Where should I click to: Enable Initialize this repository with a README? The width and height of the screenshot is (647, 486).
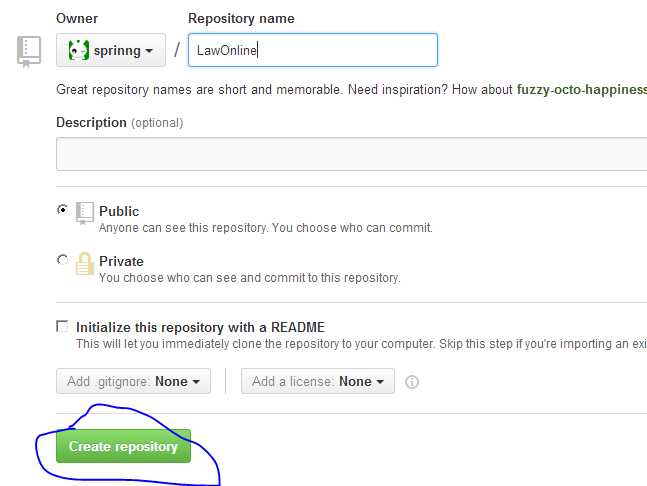click(63, 326)
